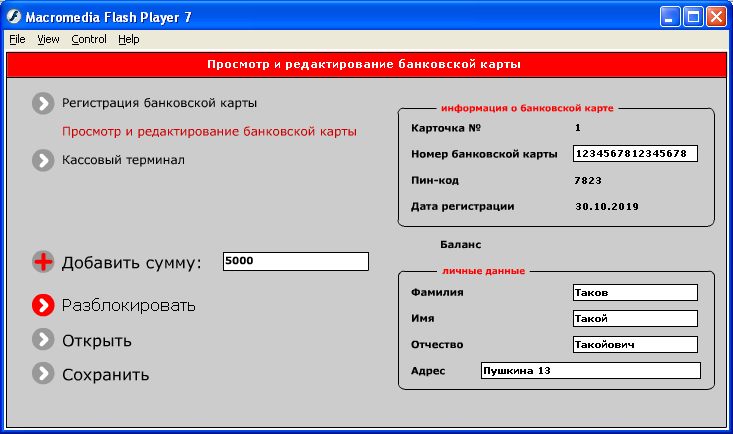This screenshot has height=434, width=733.
Task: Focus the Фамилия input field
Action: (635, 292)
